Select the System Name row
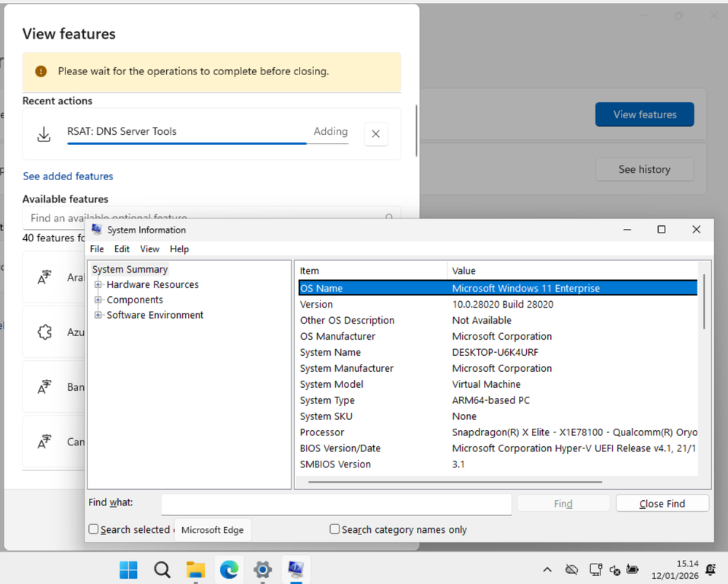728x584 pixels. coord(498,352)
